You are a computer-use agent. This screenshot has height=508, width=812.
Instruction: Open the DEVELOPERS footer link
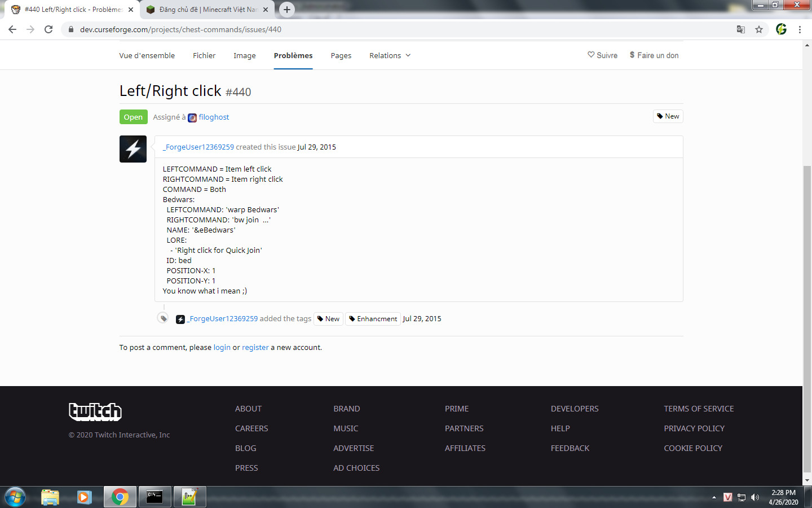coord(575,409)
